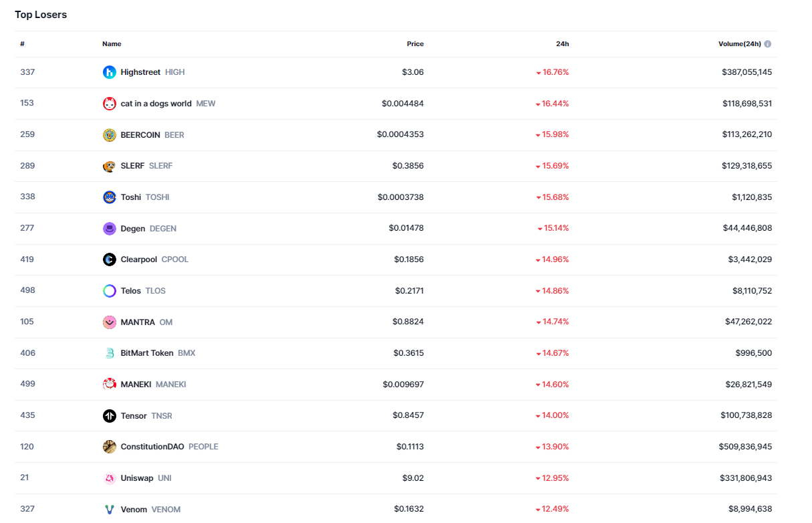812x523 pixels.
Task: Open the ConstitutionDAO PEOPLE link
Action: (152, 447)
